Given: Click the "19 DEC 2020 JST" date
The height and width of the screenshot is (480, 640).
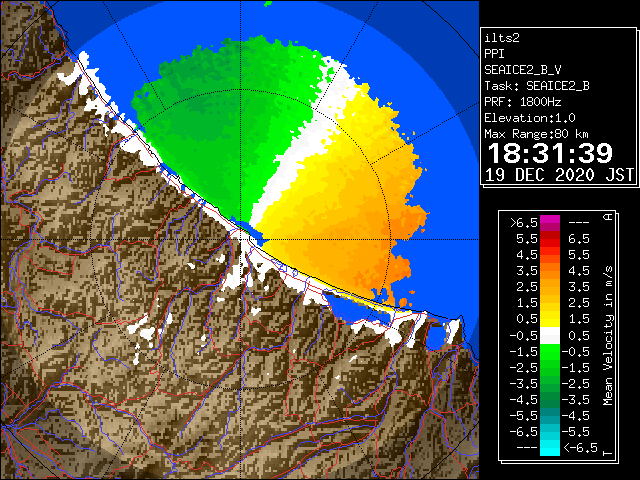Looking at the screenshot, I should click(x=559, y=175).
